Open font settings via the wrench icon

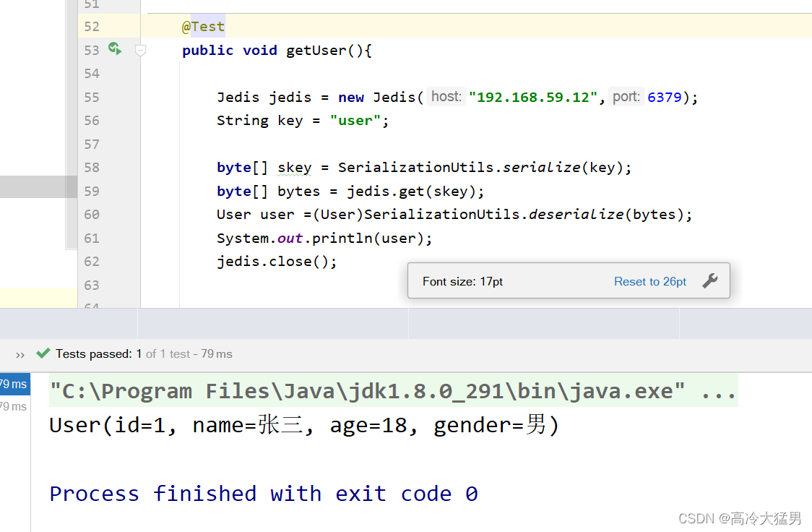coord(710,280)
